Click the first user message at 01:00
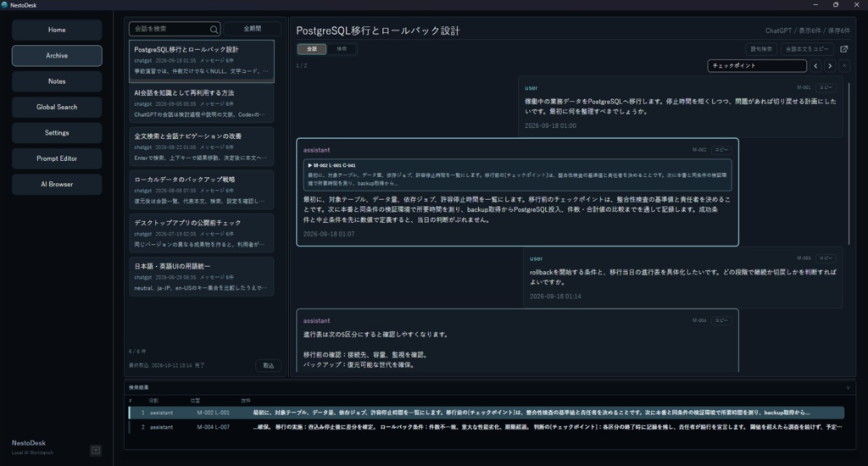This screenshot has width=868, height=466. pyautogui.click(x=681, y=108)
